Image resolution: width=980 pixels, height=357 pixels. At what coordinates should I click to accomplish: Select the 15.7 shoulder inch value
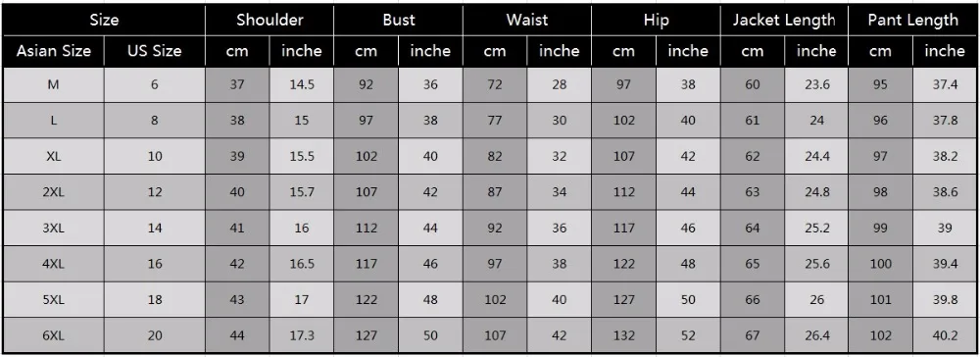click(301, 192)
